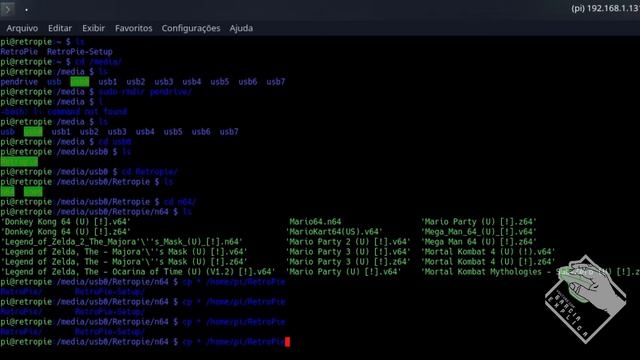Select 'Donkey Kong 64 (U) [!].v64' file name
Viewport: 640px width, 360px height.
coord(66,222)
